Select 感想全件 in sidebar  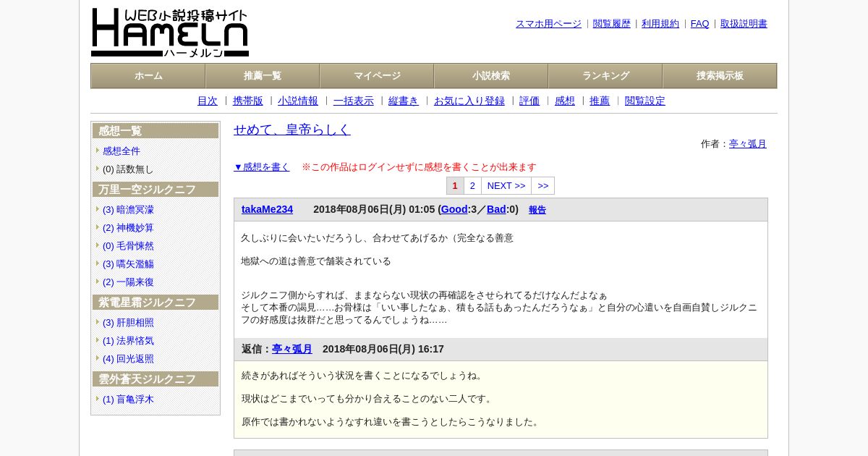(x=122, y=151)
